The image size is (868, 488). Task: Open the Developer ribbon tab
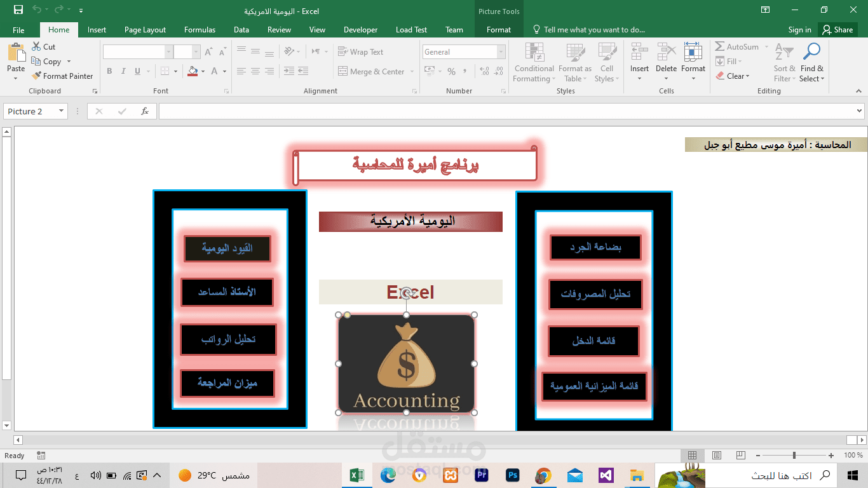[x=360, y=29]
